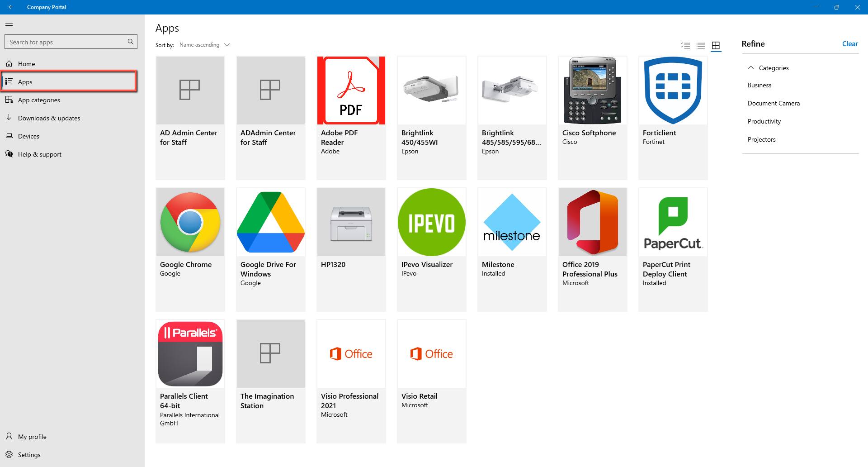This screenshot has width=868, height=467.
Task: Switch to detailed list view
Action: tap(685, 45)
